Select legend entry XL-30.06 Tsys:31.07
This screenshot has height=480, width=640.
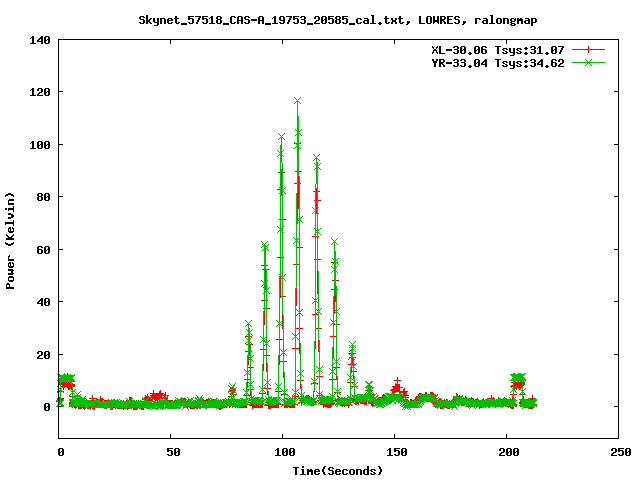[498, 50]
